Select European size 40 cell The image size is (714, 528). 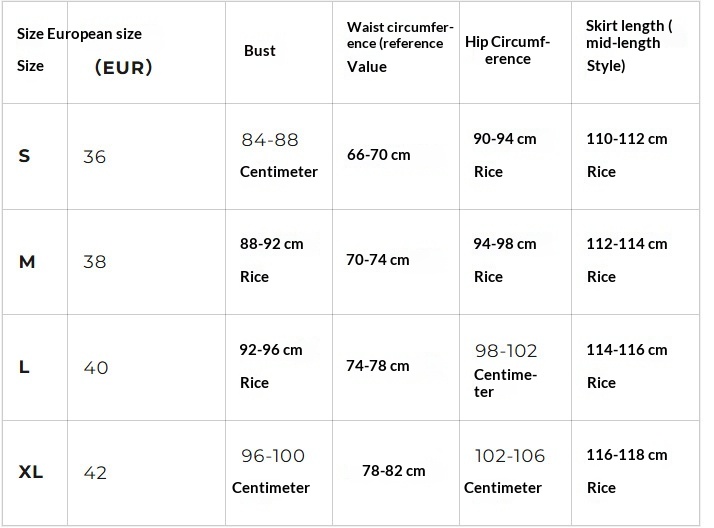click(95, 368)
